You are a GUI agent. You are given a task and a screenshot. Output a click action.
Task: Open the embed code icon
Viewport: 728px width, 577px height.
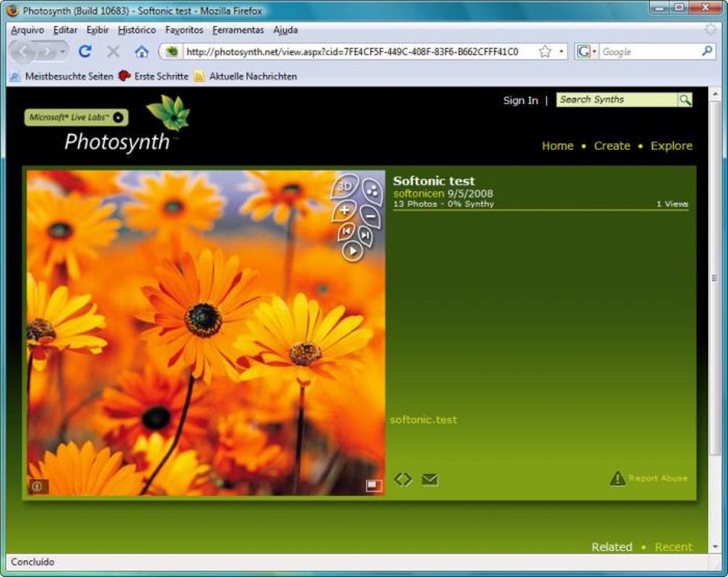(403, 479)
